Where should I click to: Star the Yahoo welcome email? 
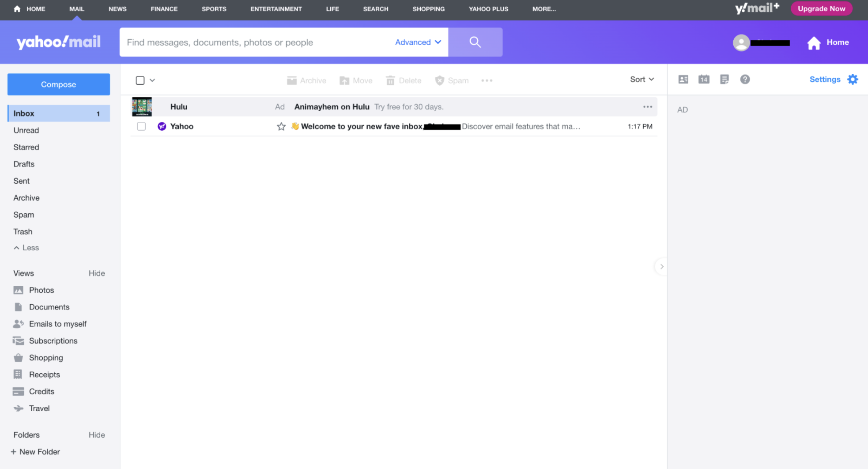tap(281, 127)
